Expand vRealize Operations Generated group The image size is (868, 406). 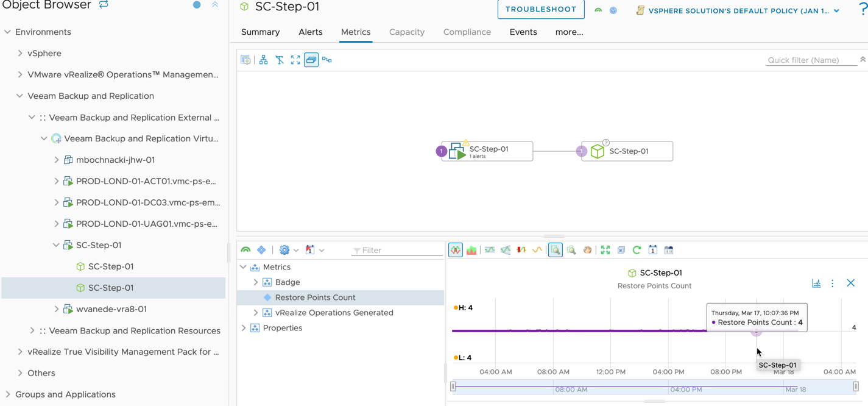click(256, 313)
